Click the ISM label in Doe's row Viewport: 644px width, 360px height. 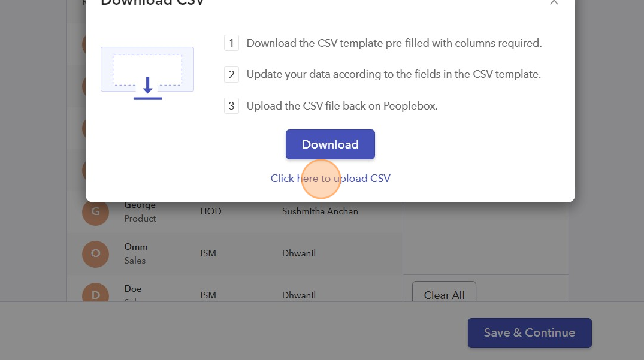208,295
